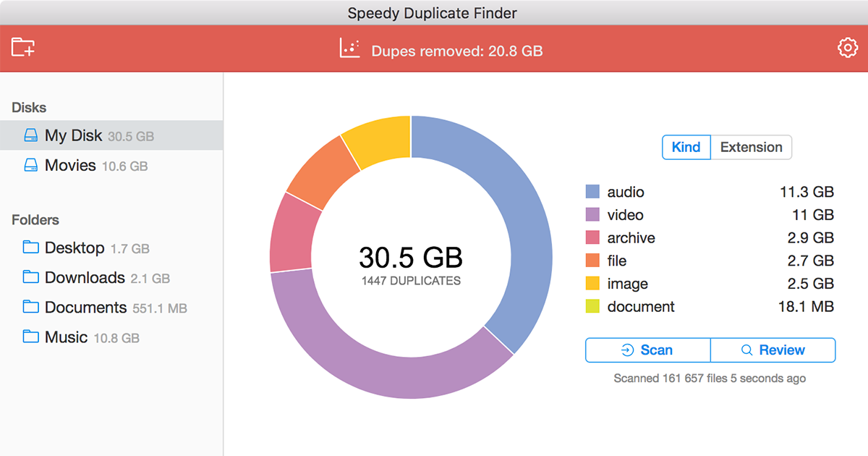Viewport: 868px width, 456px height.
Task: Select Documents in the sidebar
Action: 111,307
